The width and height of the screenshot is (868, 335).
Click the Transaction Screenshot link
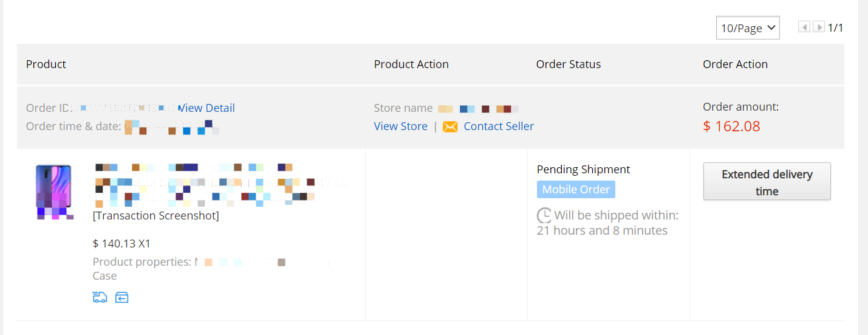[156, 216]
